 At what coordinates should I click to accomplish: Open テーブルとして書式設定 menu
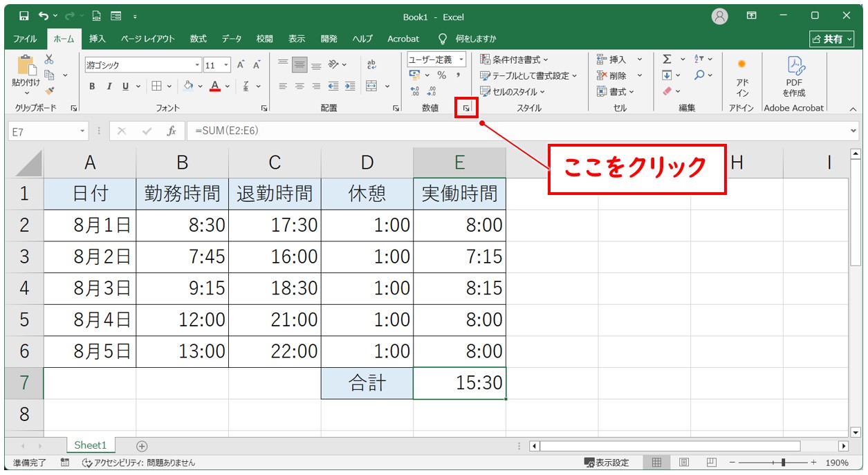(528, 75)
